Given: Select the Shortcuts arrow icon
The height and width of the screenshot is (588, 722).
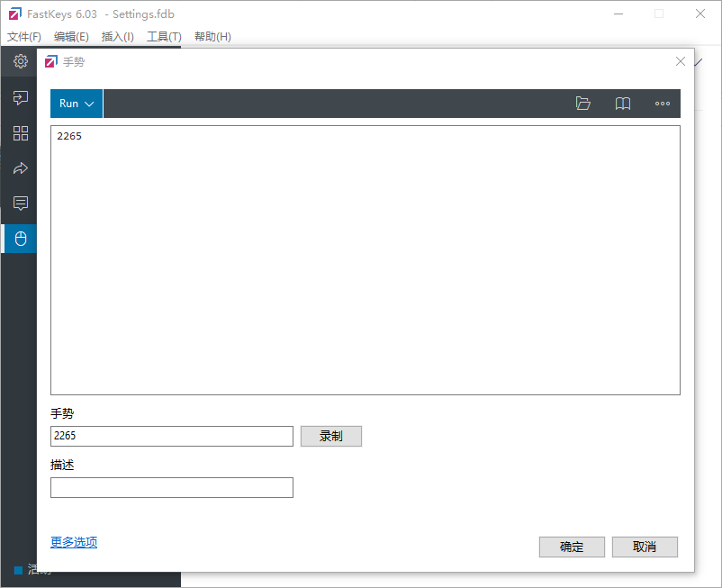Looking at the screenshot, I should pyautogui.click(x=19, y=167).
